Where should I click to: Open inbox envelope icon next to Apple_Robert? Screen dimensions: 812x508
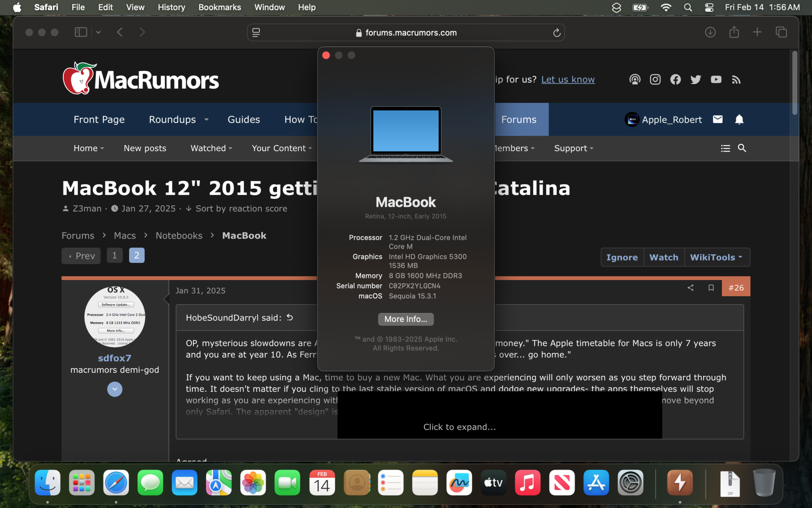point(717,119)
